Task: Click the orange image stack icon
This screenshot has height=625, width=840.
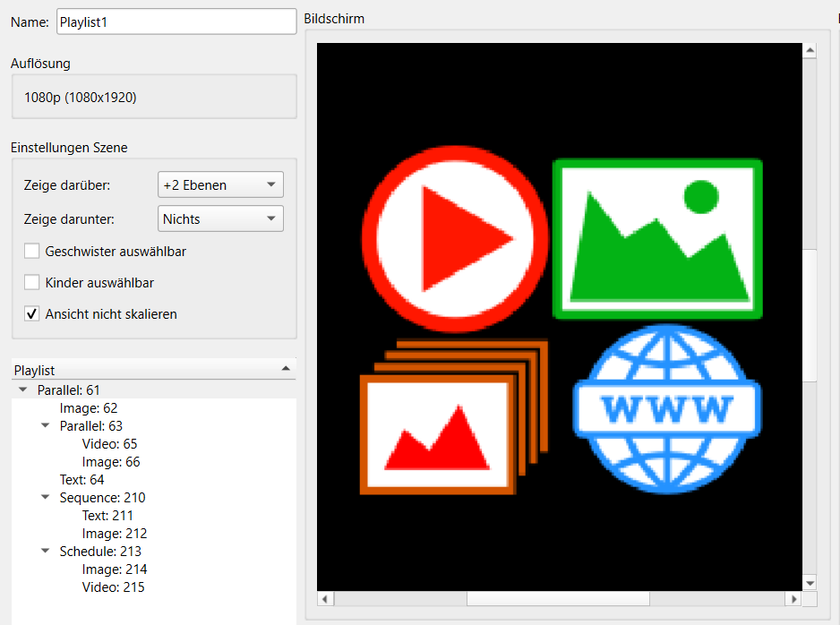Action: tap(452, 416)
